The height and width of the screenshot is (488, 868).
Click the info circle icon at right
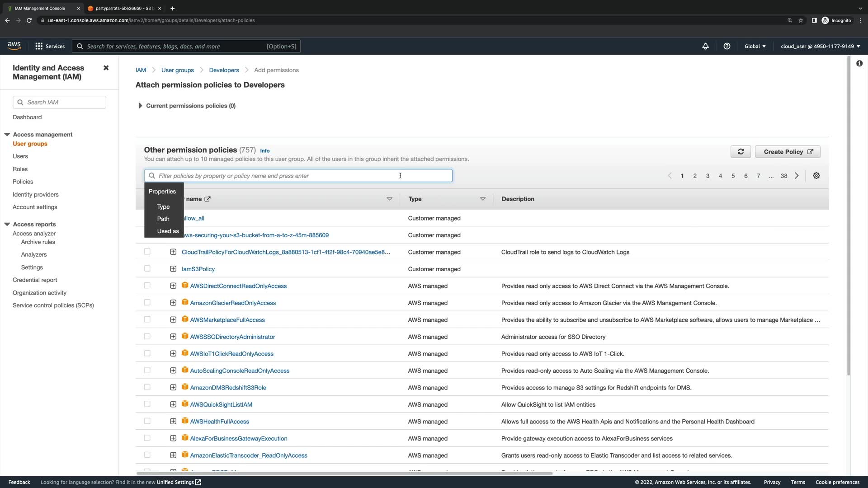[x=859, y=64]
